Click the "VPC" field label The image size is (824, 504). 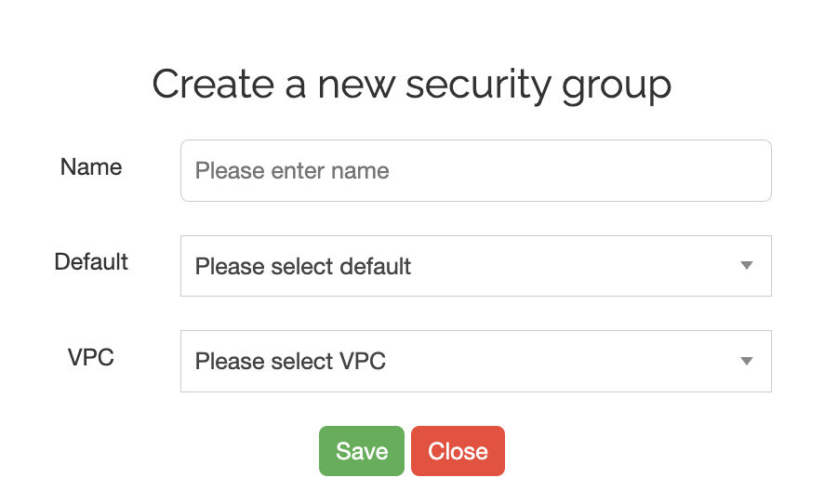coord(91,357)
